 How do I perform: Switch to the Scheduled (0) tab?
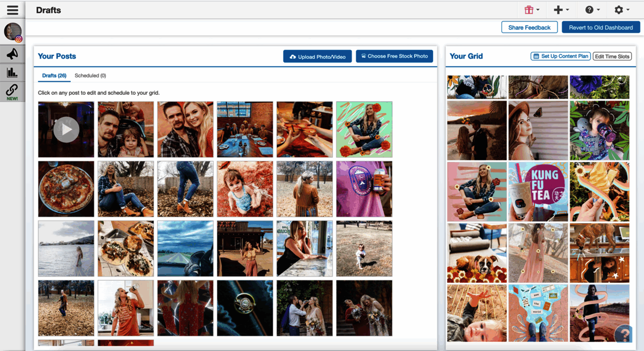[x=90, y=75]
